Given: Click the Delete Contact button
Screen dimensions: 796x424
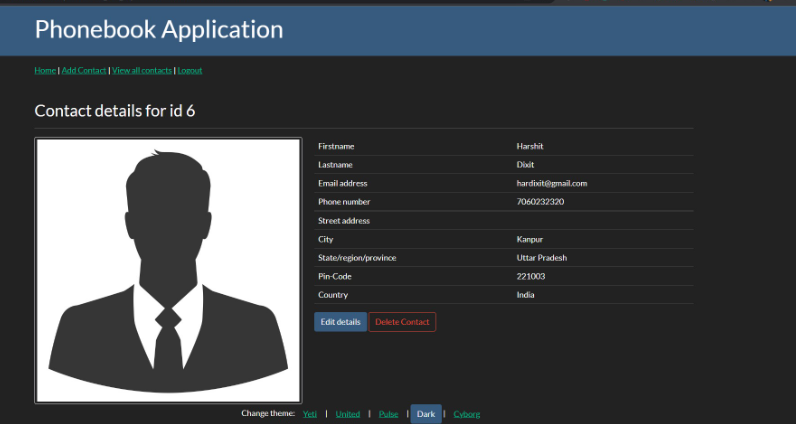Looking at the screenshot, I should click(402, 322).
